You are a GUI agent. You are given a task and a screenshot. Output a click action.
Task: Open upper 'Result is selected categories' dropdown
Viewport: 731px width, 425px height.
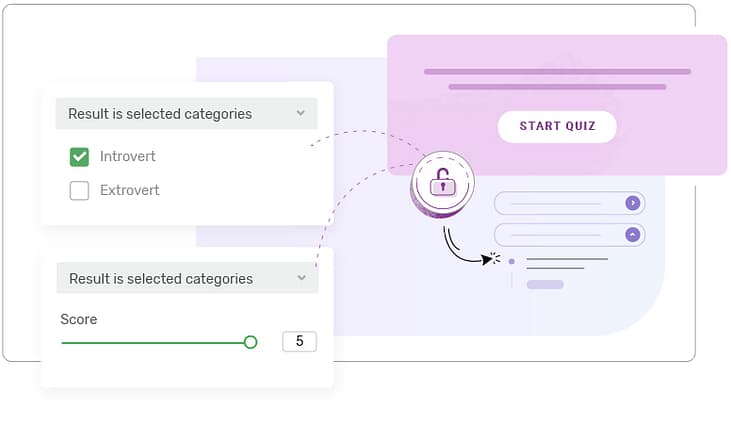[x=186, y=114]
